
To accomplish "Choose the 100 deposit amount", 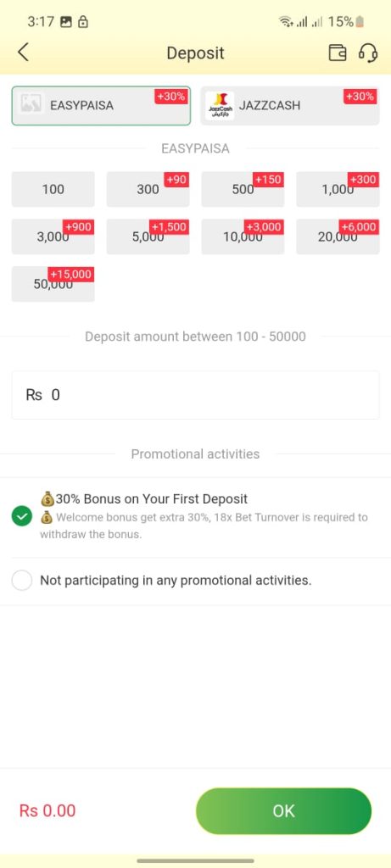I will 53,189.
